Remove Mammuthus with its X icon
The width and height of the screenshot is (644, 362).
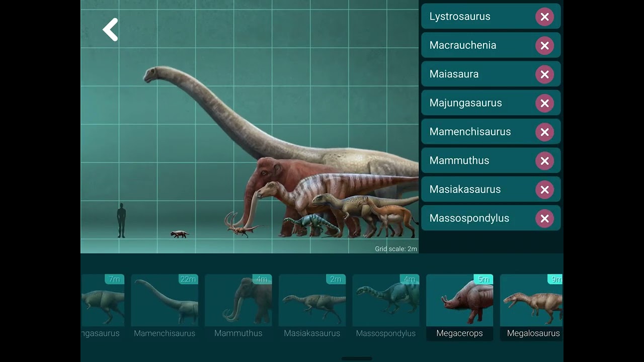coord(544,161)
